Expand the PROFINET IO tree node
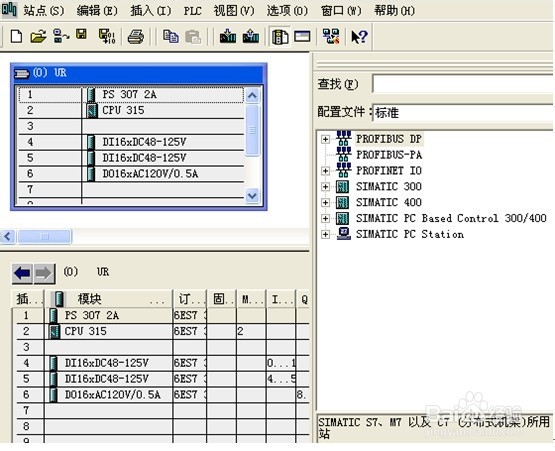Screen dimensions: 555x451 tap(325, 171)
